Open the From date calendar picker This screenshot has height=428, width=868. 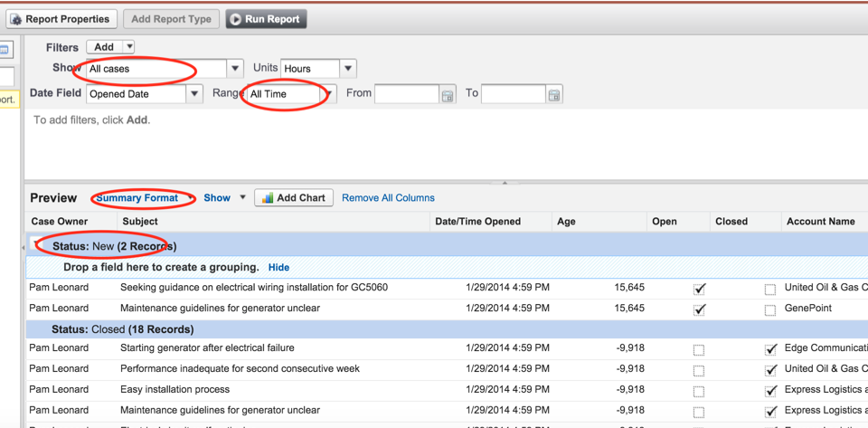[448, 94]
